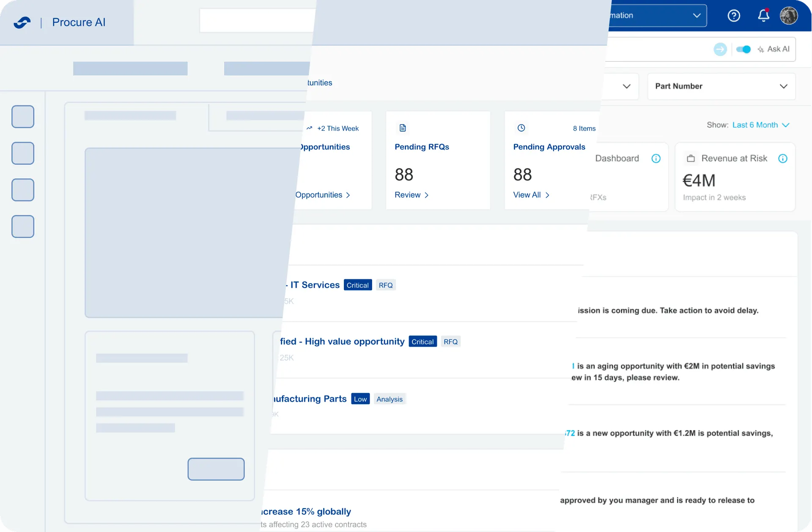The image size is (812, 532).
Task: Click the Critical badge on High value opportunity
Action: [423, 342]
